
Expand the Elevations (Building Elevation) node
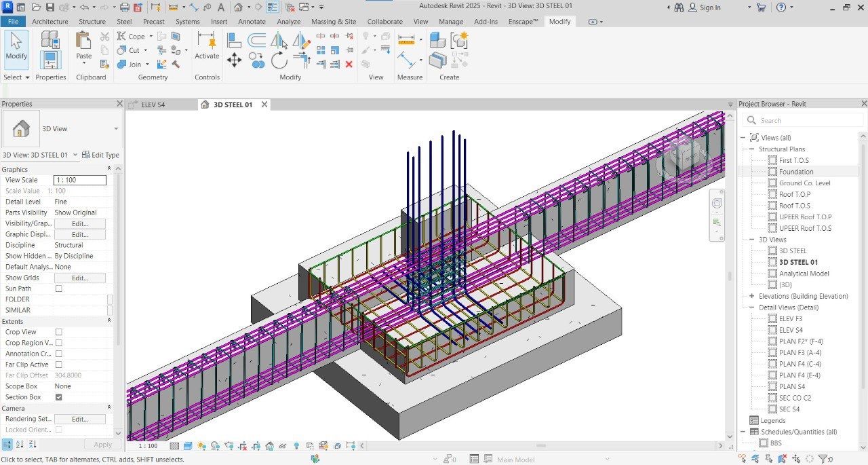coord(752,296)
